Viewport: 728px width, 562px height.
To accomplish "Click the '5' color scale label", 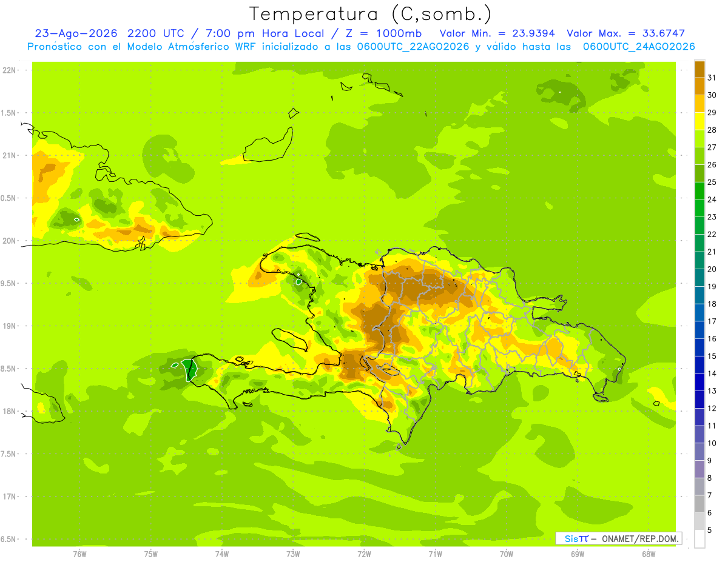I will click(710, 530).
